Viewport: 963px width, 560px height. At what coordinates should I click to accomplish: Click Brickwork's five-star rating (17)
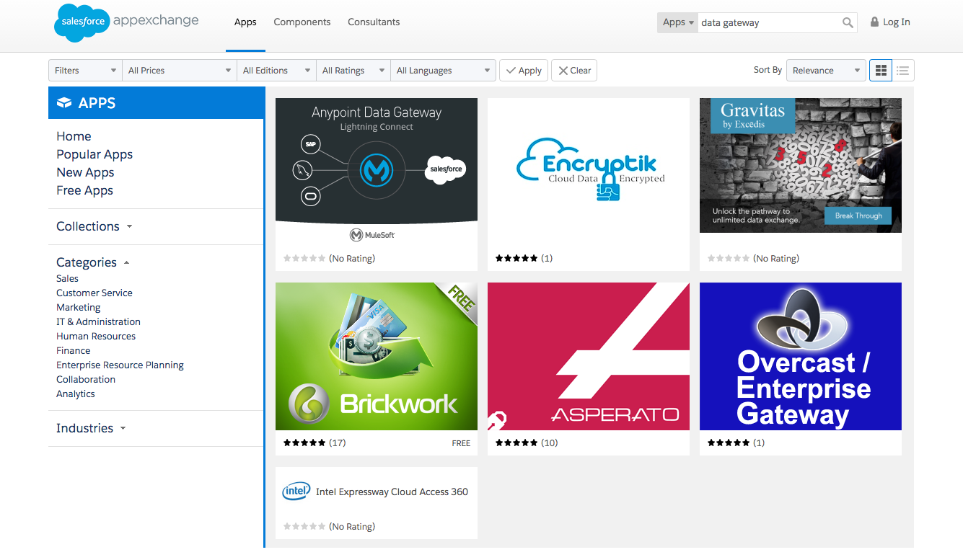click(315, 443)
